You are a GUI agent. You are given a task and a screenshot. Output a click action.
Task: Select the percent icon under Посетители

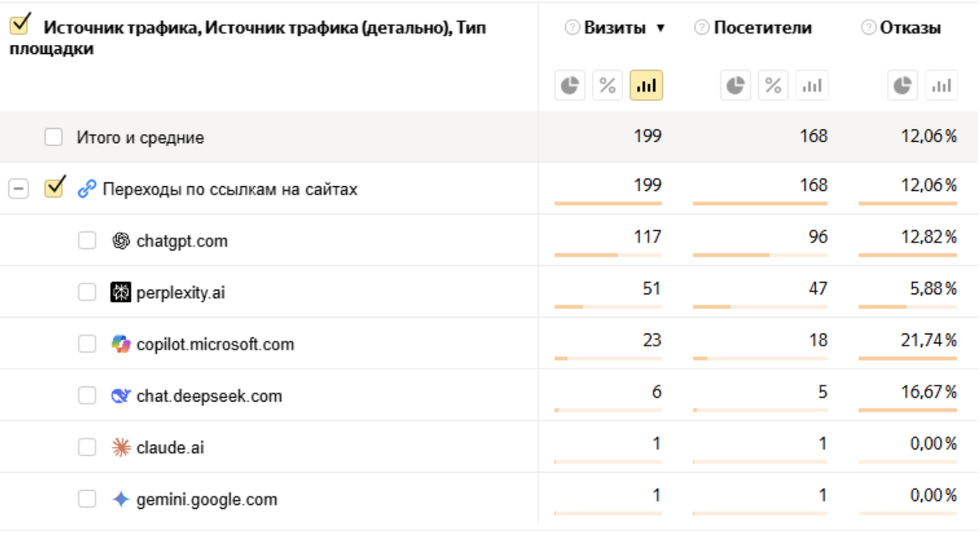click(773, 86)
